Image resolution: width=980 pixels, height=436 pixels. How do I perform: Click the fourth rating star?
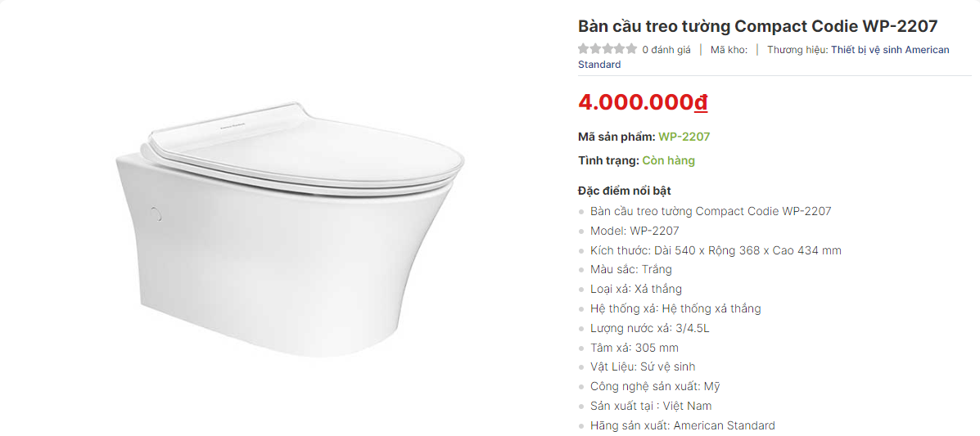(620, 49)
